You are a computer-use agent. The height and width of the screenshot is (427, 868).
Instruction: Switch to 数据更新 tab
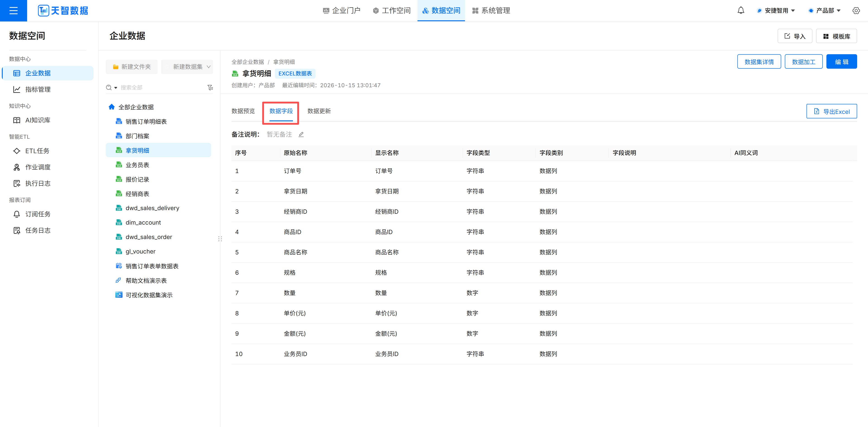[x=319, y=111]
